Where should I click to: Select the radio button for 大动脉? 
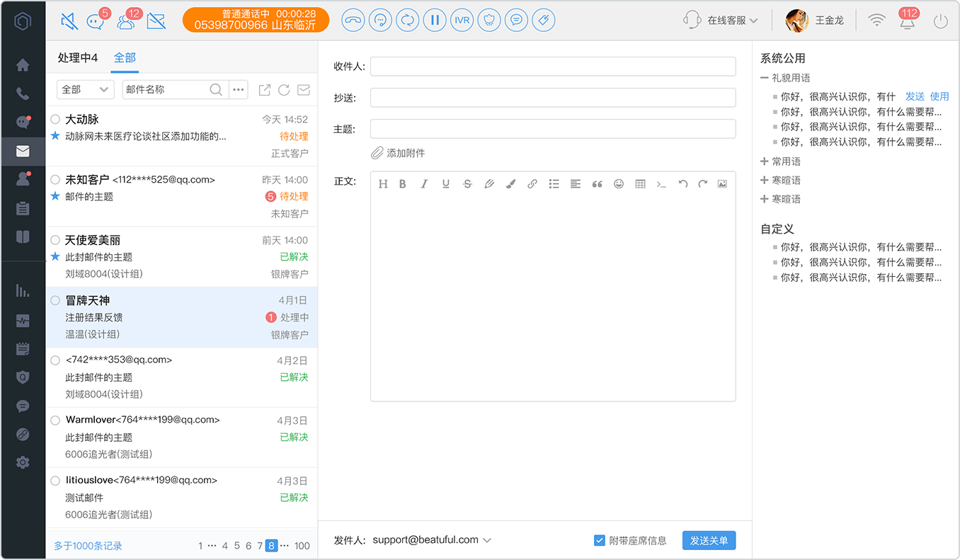coord(55,120)
